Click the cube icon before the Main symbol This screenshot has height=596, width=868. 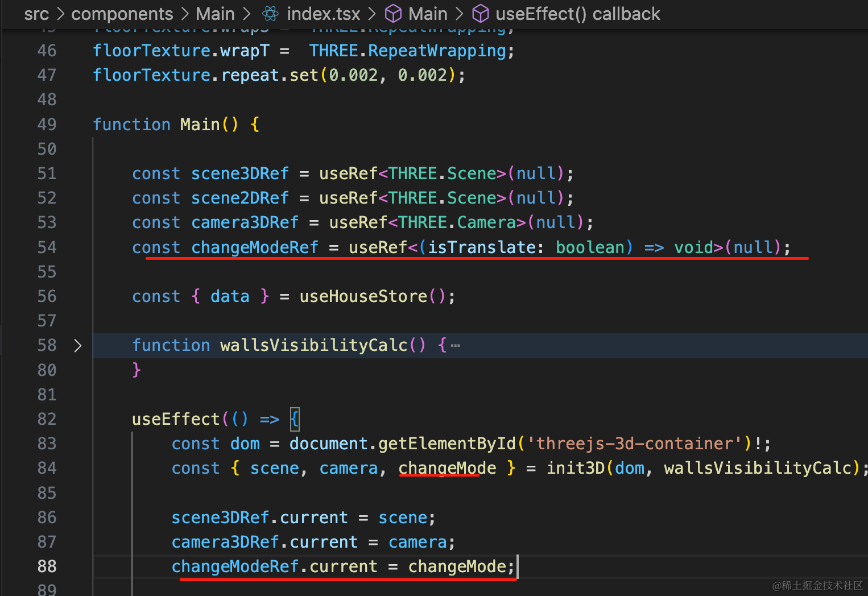point(394,14)
